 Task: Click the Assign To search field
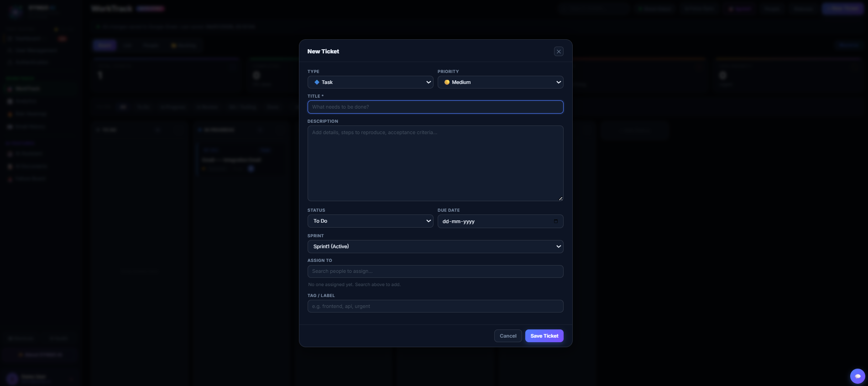pos(435,271)
